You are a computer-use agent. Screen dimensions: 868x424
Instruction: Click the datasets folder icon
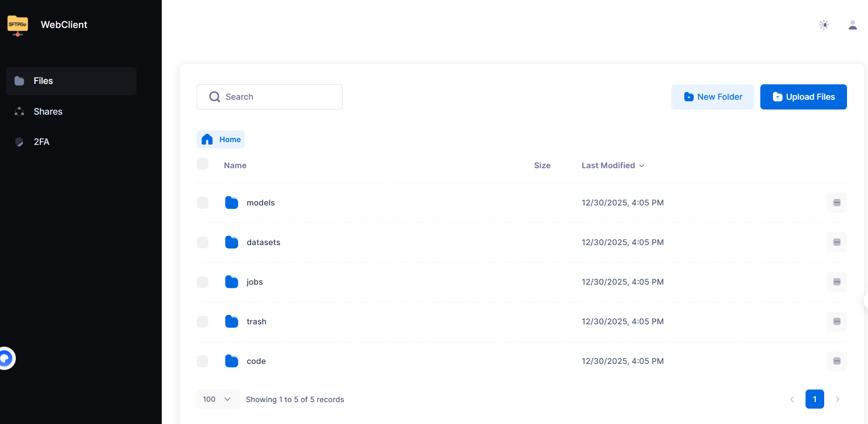231,242
